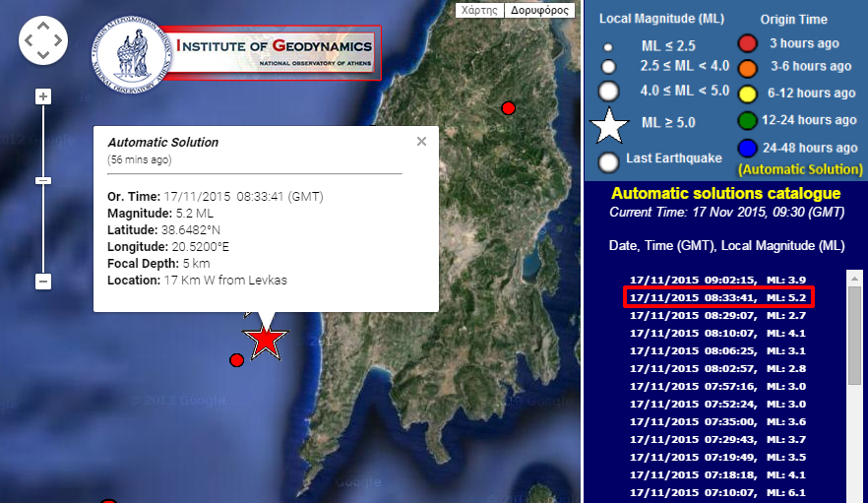Click the blue 24-48 hours ago swatch
Screen dimensions: 868x503
(748, 150)
